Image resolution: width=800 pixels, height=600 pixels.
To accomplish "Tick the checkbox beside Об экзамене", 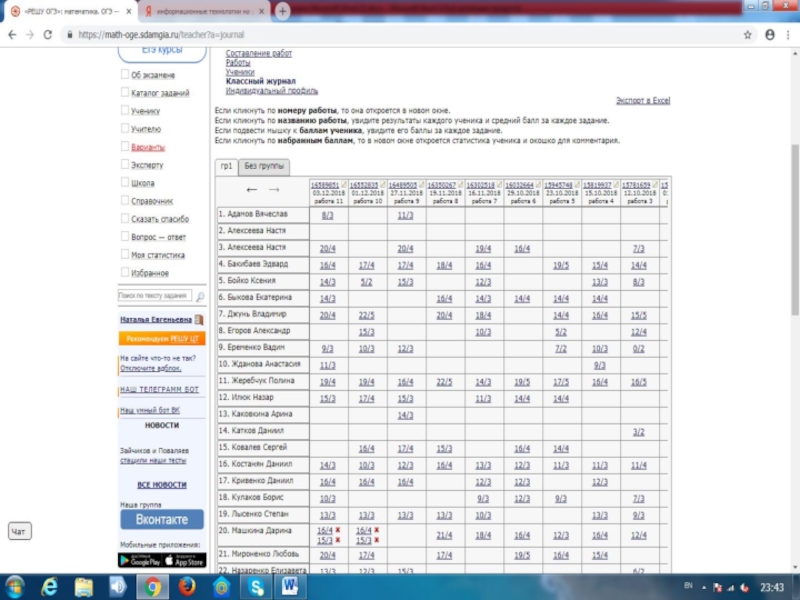I will click(124, 74).
